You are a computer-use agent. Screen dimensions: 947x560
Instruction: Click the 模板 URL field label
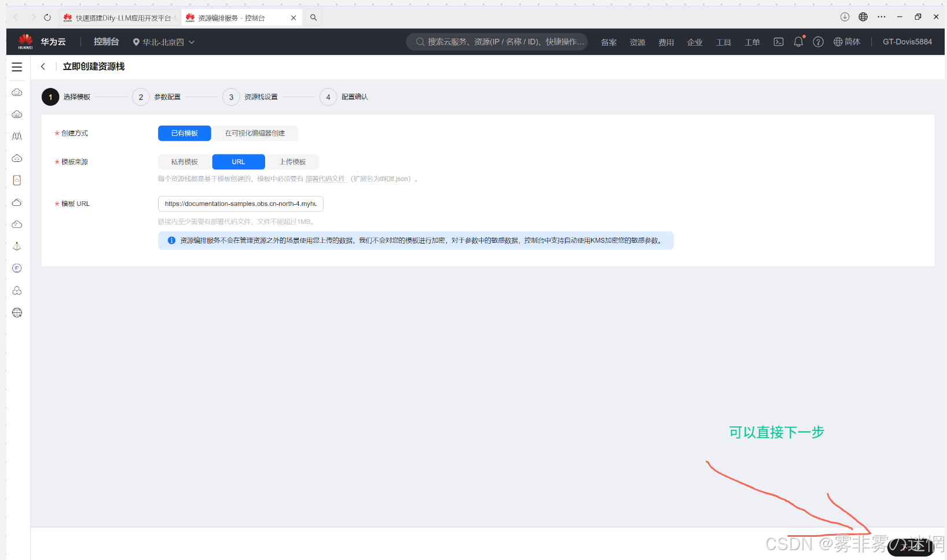click(75, 204)
